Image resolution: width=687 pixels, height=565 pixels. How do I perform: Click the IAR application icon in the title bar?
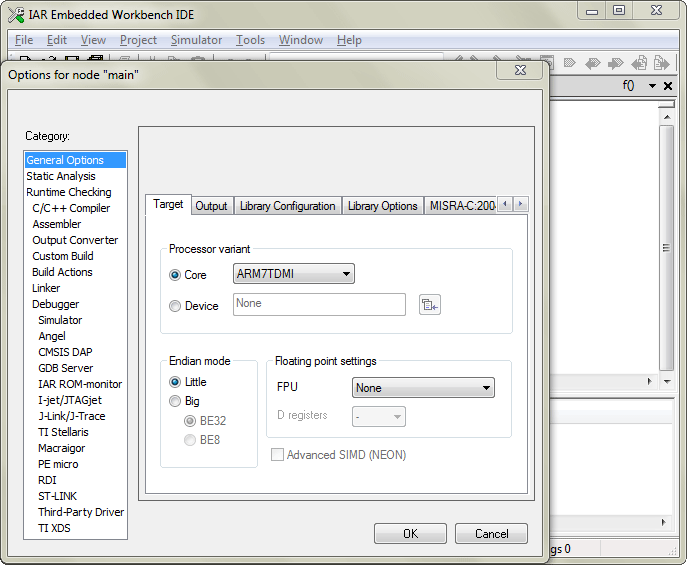pyautogui.click(x=16, y=14)
